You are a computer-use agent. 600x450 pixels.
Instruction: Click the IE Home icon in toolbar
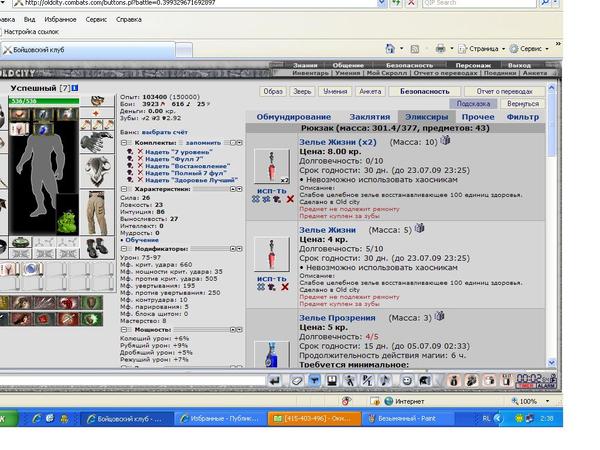click(390, 49)
